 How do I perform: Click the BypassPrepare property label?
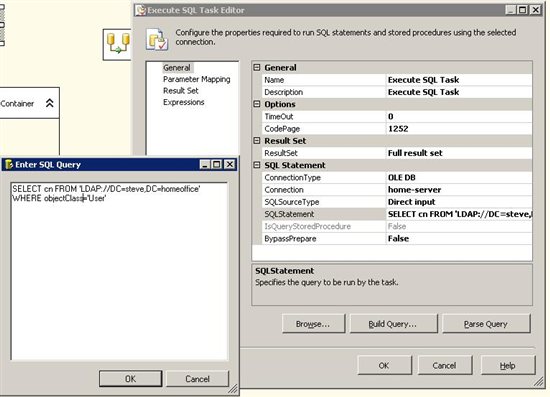coord(290,239)
